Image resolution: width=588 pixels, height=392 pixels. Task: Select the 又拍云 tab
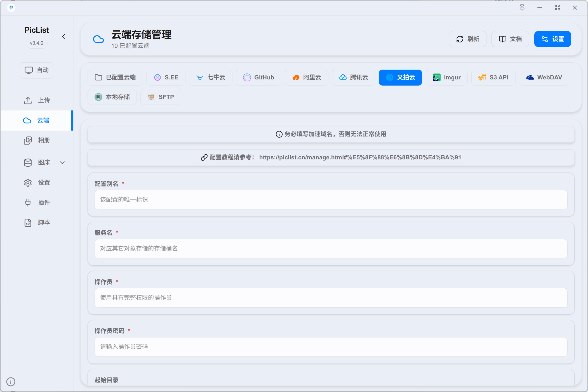(x=400, y=77)
